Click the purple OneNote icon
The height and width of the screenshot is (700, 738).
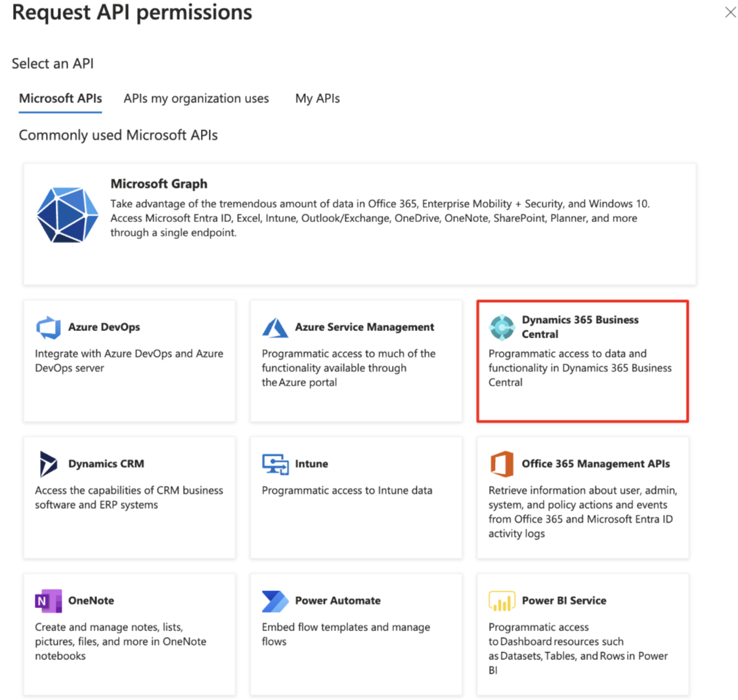click(49, 601)
